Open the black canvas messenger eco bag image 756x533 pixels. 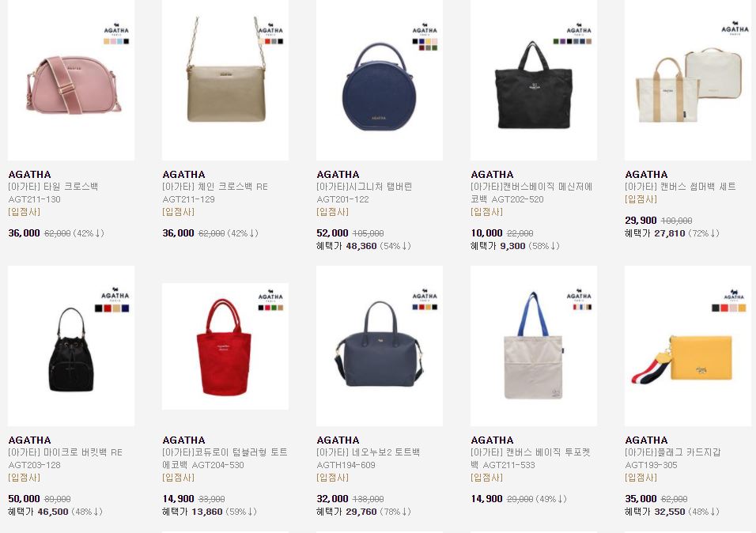tap(534, 80)
